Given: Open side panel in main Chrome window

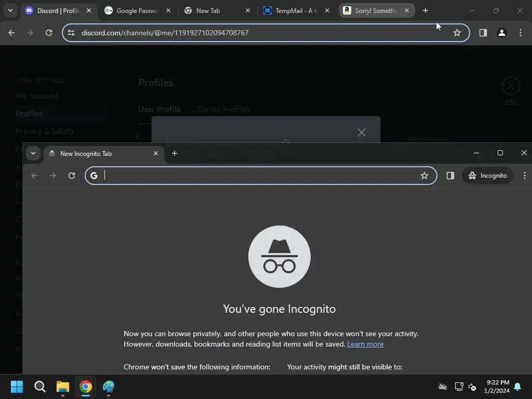Looking at the screenshot, I should pyautogui.click(x=483, y=33).
